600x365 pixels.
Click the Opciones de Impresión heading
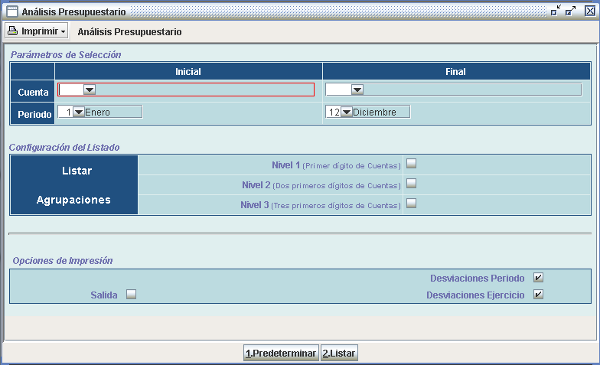63,261
